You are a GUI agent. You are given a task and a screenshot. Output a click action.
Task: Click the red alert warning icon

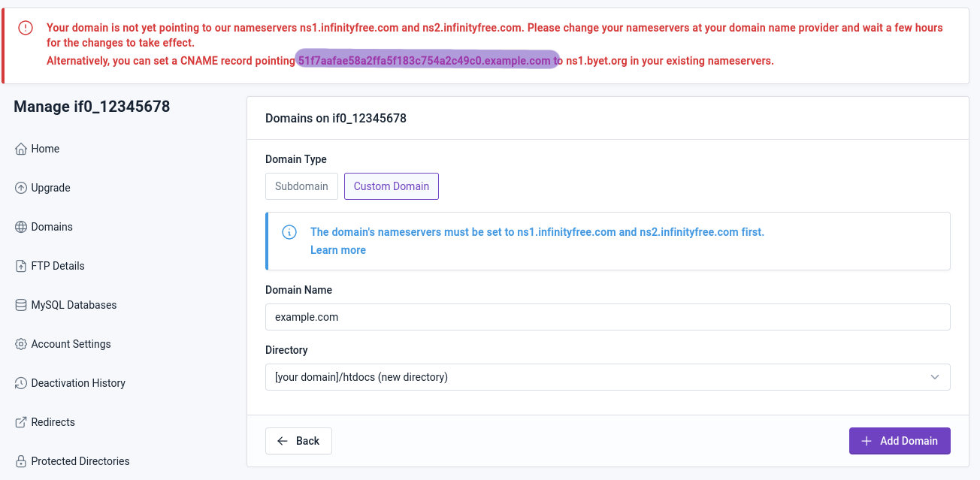click(x=26, y=28)
